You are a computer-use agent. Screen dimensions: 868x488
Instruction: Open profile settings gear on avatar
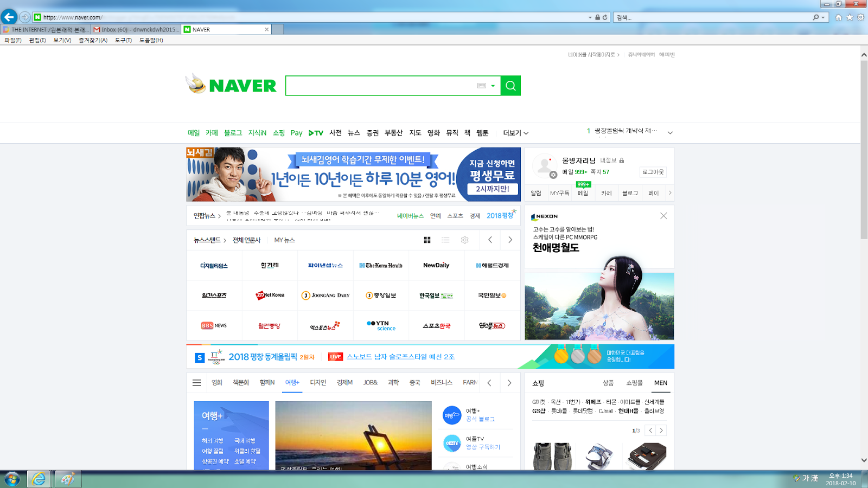point(553,175)
